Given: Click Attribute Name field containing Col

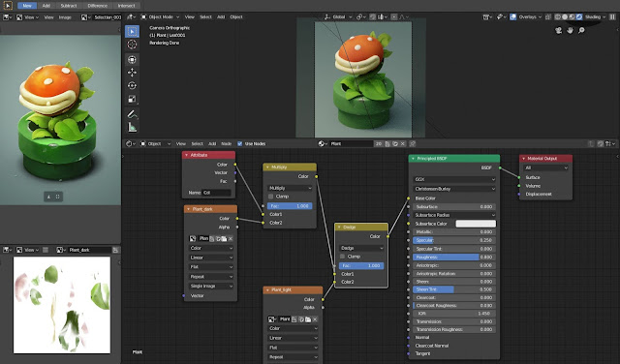Looking at the screenshot, I should (216, 193).
